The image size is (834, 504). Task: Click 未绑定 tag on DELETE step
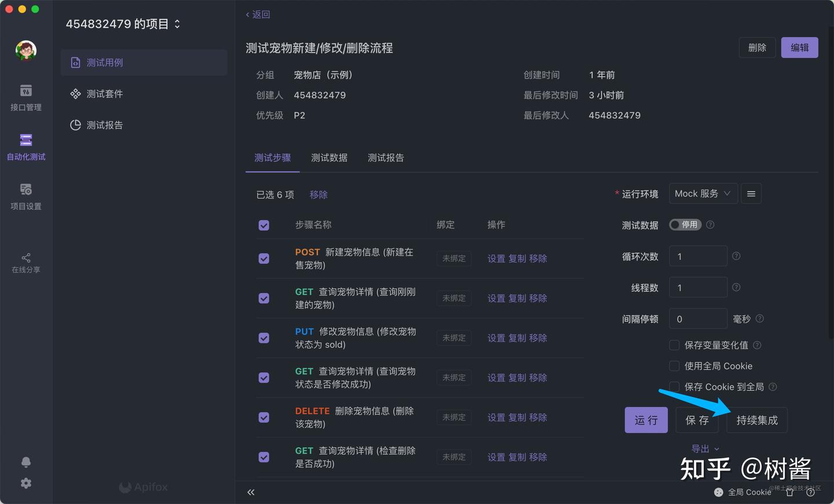[x=454, y=417]
